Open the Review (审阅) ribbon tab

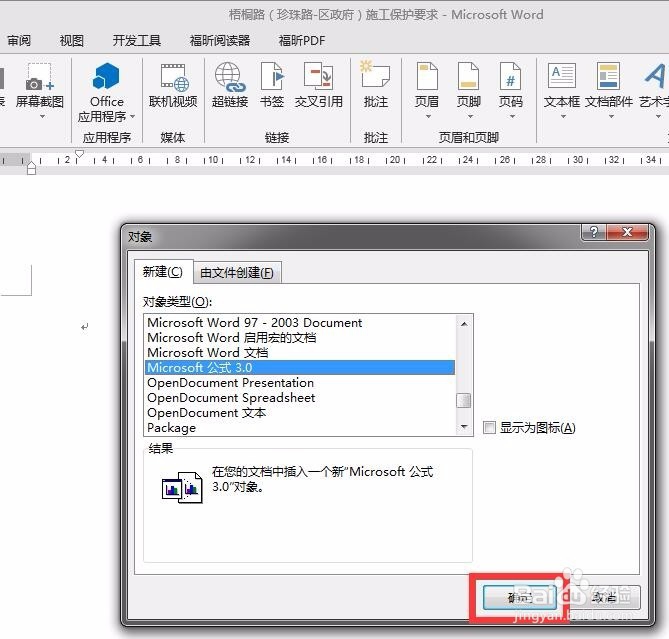[x=19, y=41]
